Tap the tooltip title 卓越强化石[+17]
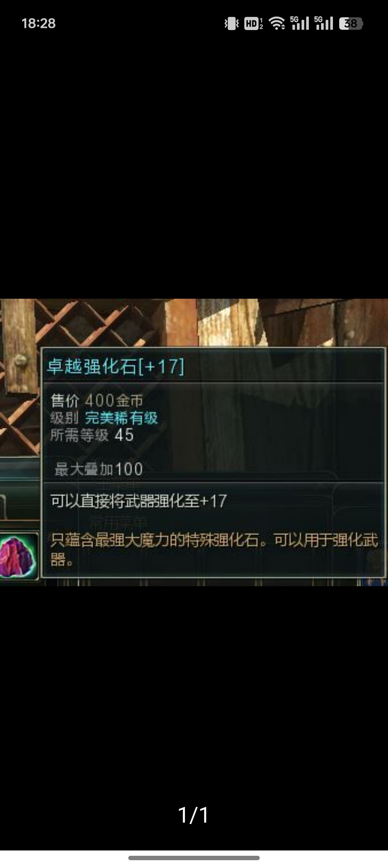Image resolution: width=388 pixels, height=868 pixels. (115, 366)
